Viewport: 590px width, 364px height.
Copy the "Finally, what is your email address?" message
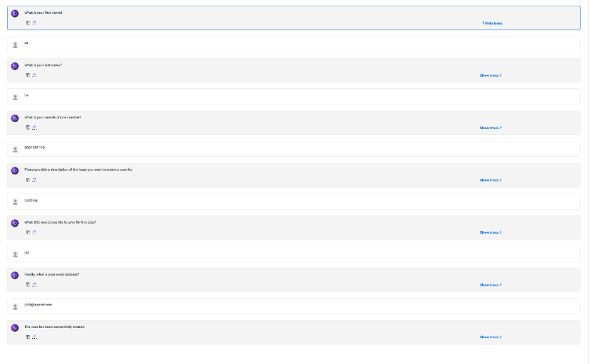click(28, 284)
